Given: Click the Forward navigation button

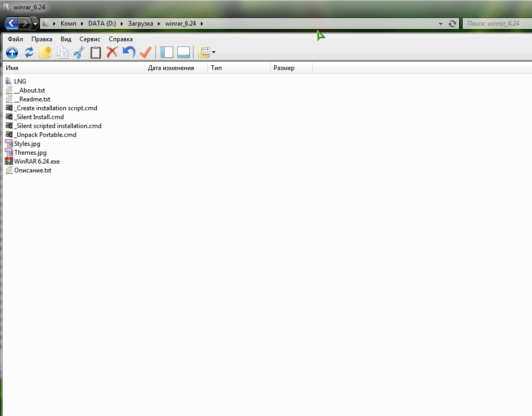Looking at the screenshot, I should [25, 24].
